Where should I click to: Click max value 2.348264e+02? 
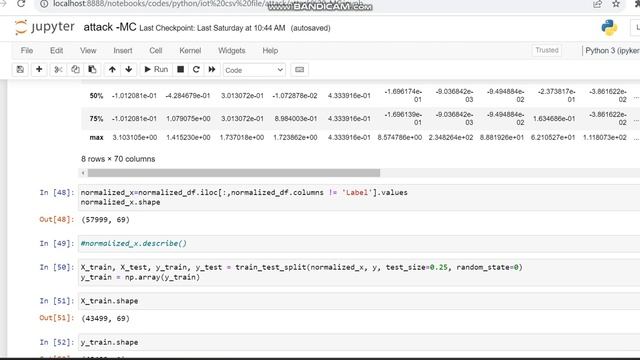coord(451,138)
